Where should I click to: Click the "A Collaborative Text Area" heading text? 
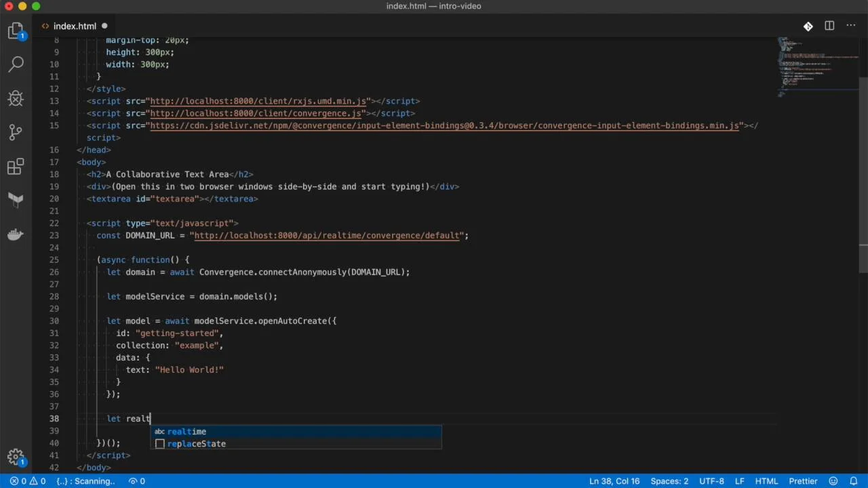click(x=167, y=174)
